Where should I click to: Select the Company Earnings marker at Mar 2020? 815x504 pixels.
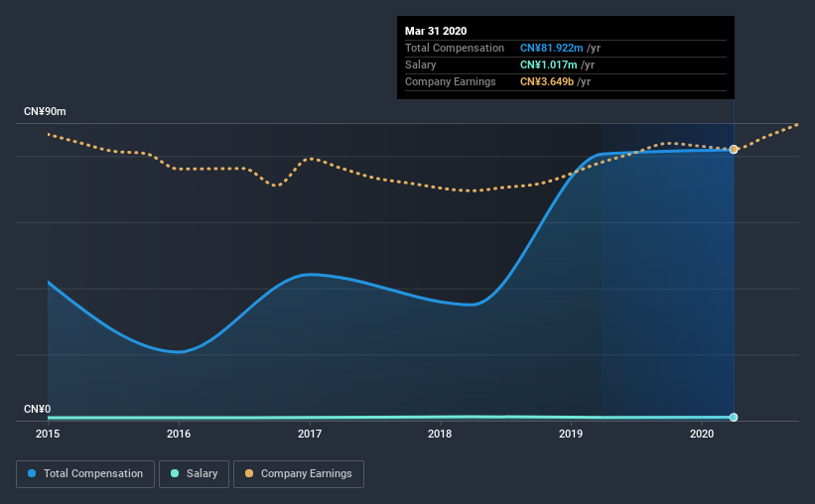pos(734,149)
